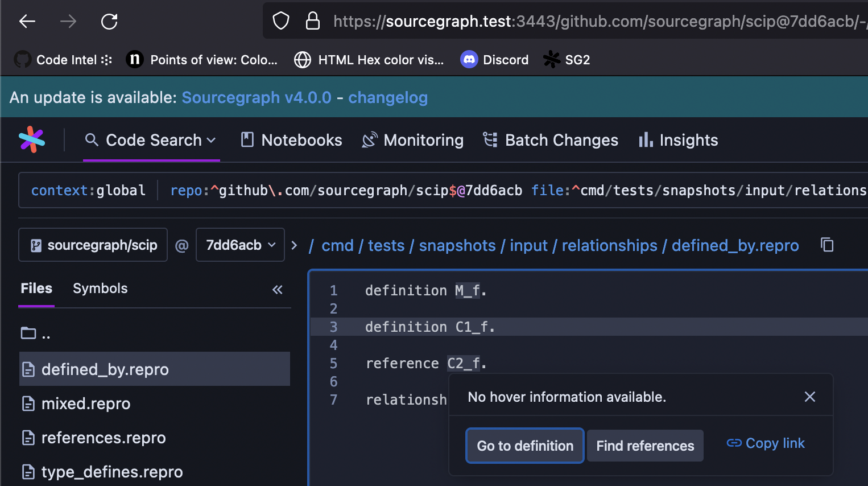Click the browser forward arrow
Image resolution: width=868 pixels, height=486 pixels.
click(x=68, y=22)
